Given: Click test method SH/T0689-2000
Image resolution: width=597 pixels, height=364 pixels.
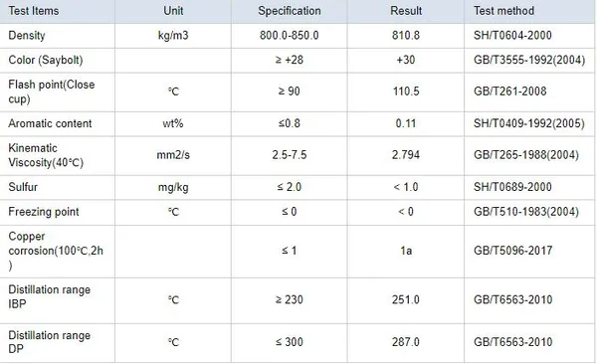Looking at the screenshot, I should (x=512, y=187).
